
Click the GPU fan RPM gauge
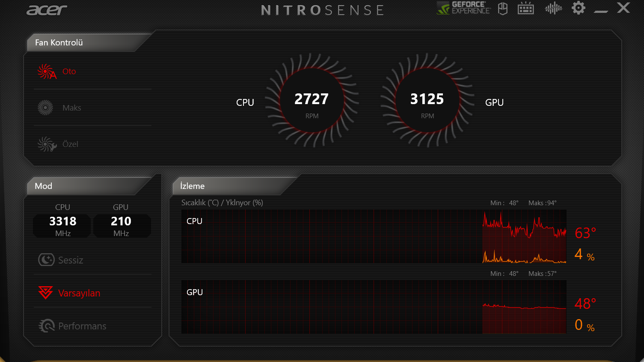coord(427,100)
